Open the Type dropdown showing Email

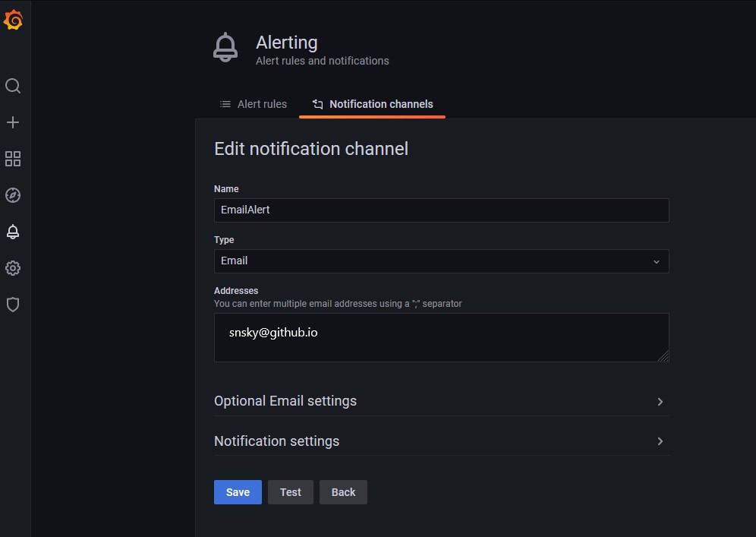(441, 261)
